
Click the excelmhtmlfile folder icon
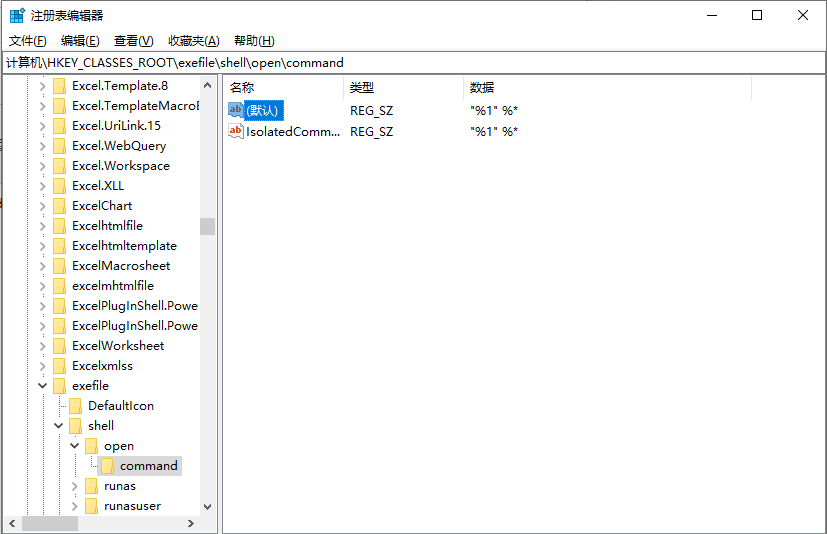pyautogui.click(x=60, y=287)
